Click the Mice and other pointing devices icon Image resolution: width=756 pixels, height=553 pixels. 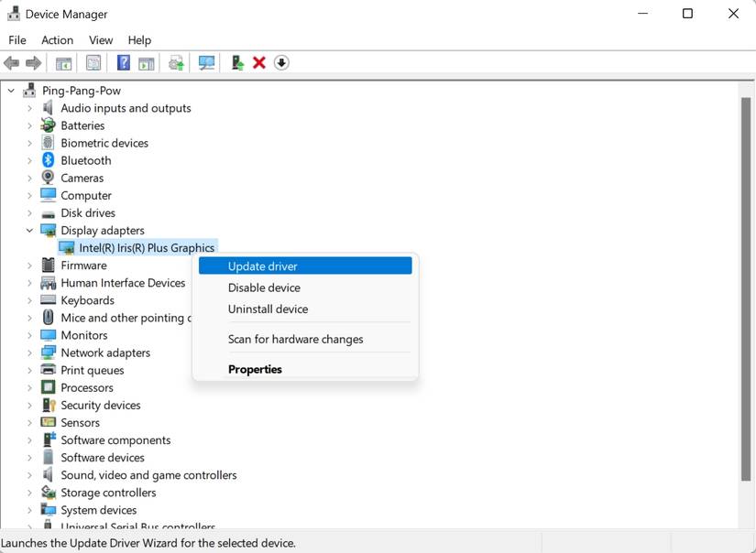[49, 317]
